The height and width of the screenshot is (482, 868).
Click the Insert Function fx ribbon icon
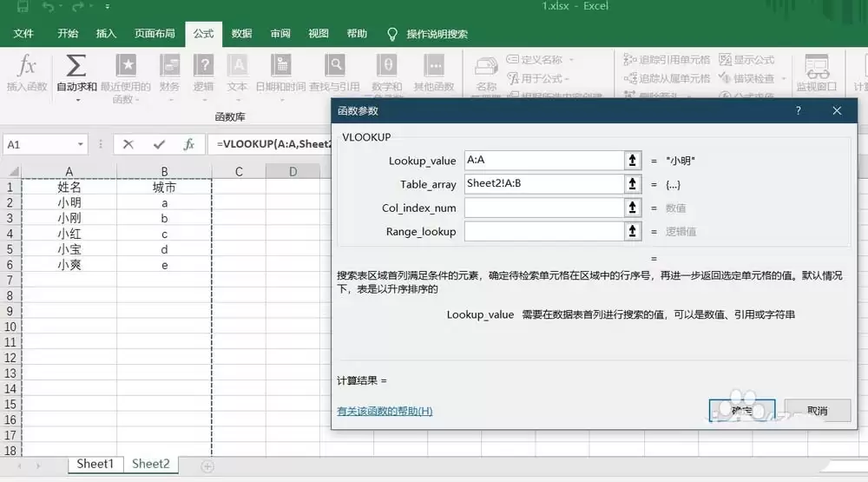(x=26, y=66)
